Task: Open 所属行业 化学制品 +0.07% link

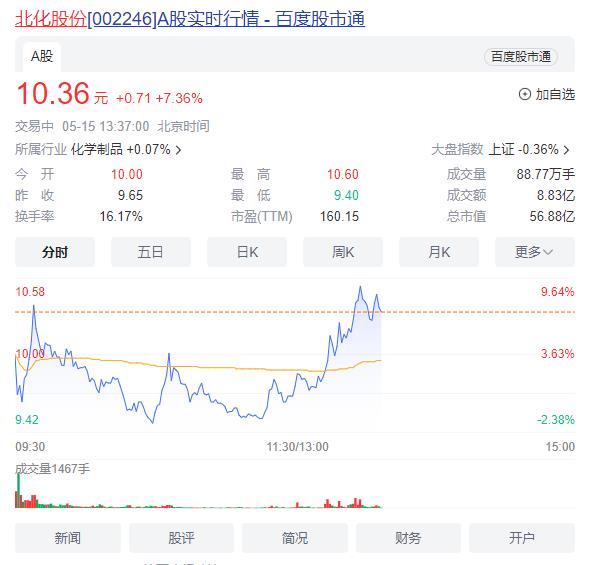Action: (98, 149)
